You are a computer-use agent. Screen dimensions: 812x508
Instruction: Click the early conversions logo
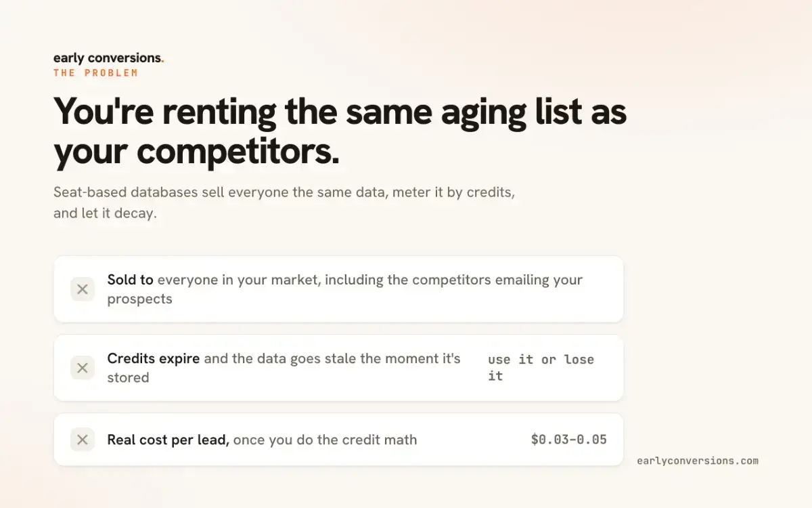[108, 58]
